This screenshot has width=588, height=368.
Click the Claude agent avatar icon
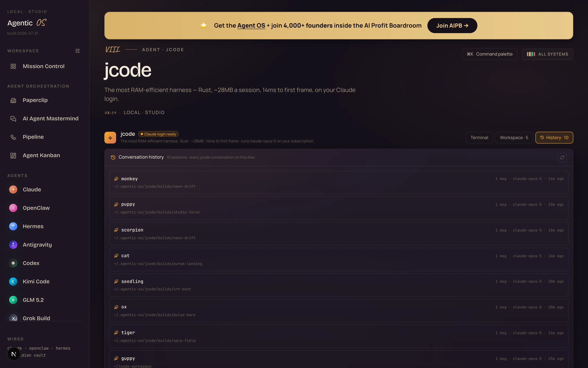click(x=13, y=189)
